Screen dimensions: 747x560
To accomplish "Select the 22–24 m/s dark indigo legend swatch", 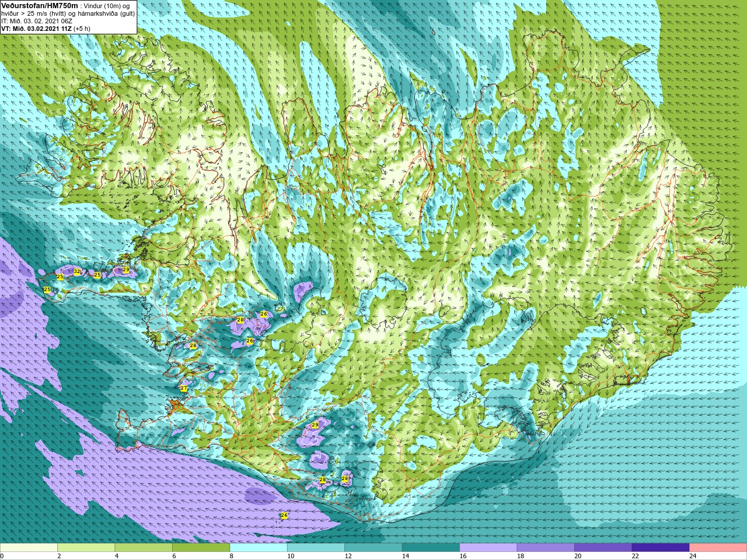I will 661,548.
